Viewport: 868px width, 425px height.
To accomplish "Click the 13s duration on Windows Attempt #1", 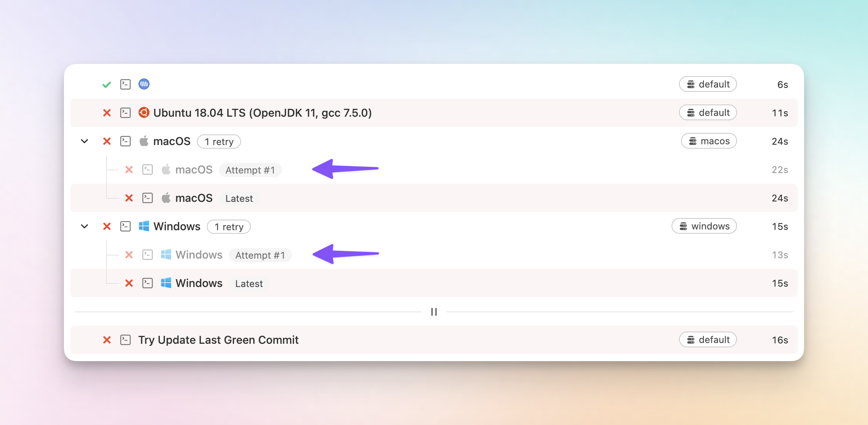I will 780,255.
